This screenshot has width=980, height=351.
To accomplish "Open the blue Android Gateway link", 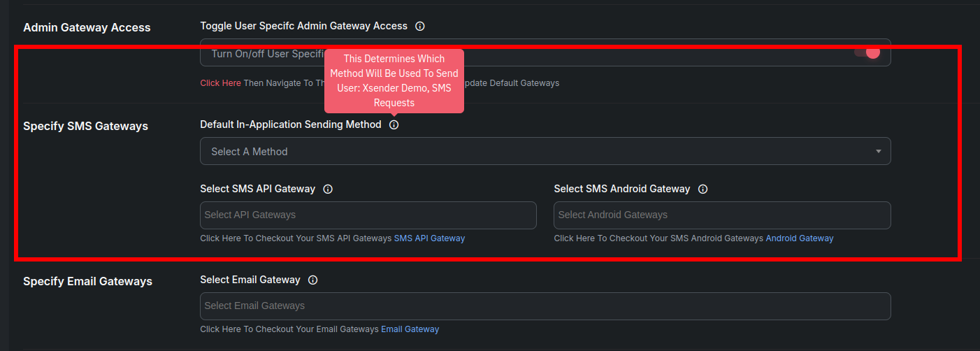I will click(800, 238).
